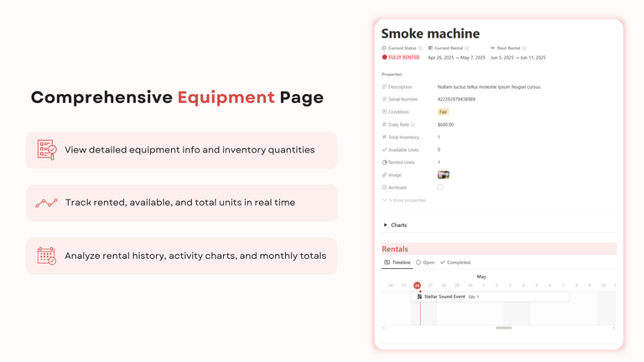Click the Track rented, available units card
The height and width of the screenshot is (362, 644).
tap(181, 203)
